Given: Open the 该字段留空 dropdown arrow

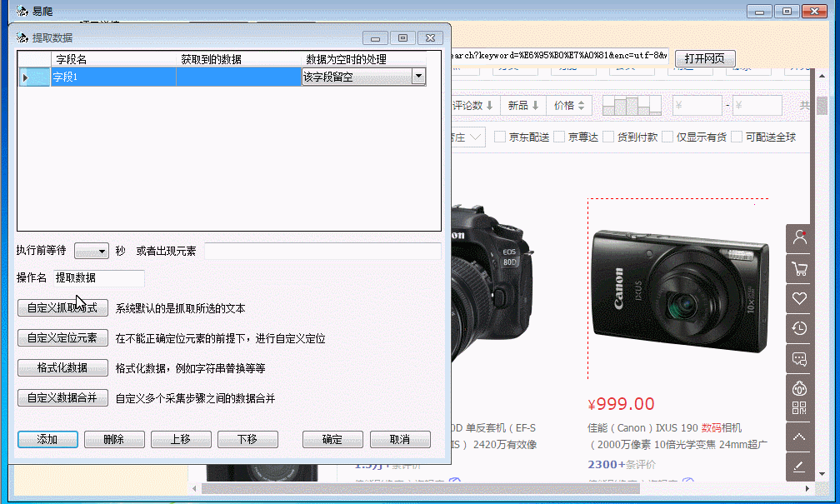Looking at the screenshot, I should [418, 77].
